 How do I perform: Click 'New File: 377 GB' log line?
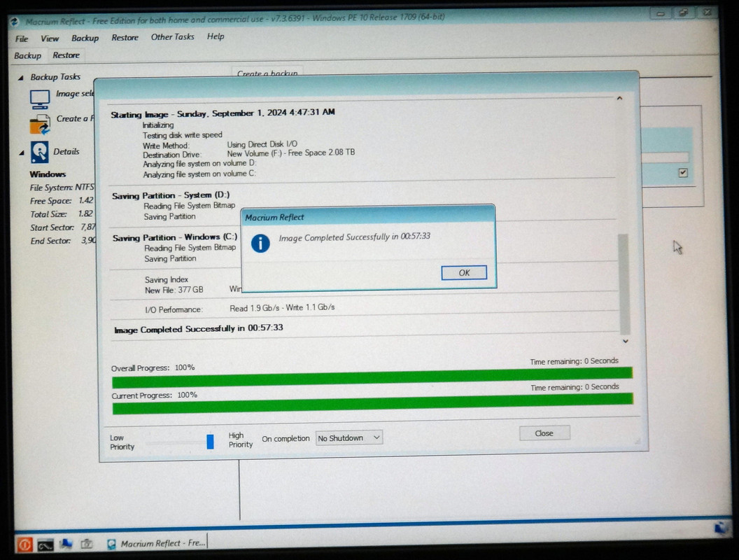point(174,290)
